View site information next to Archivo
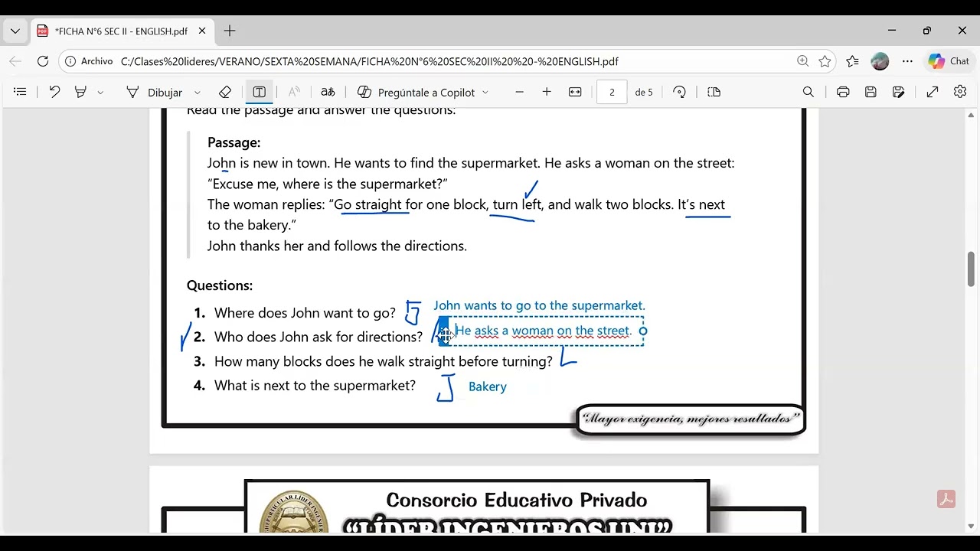Screen dimensions: 980x551 pyautogui.click(x=90, y=61)
